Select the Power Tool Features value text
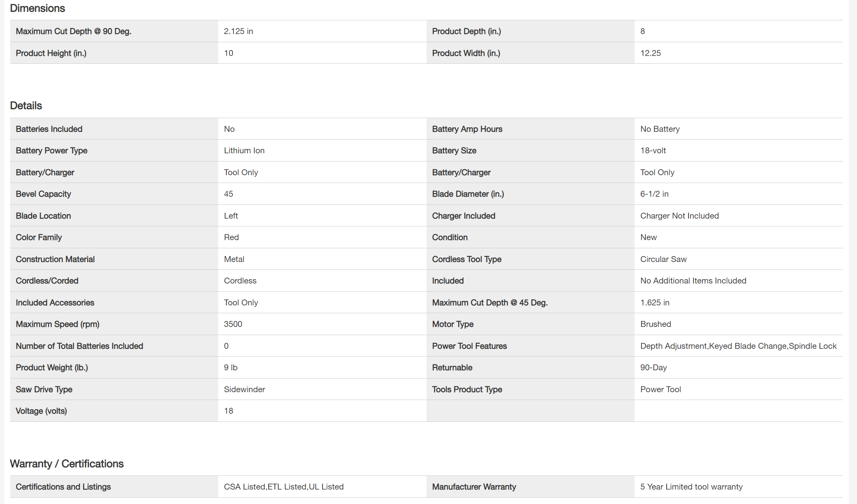The height and width of the screenshot is (504, 857). coord(738,346)
